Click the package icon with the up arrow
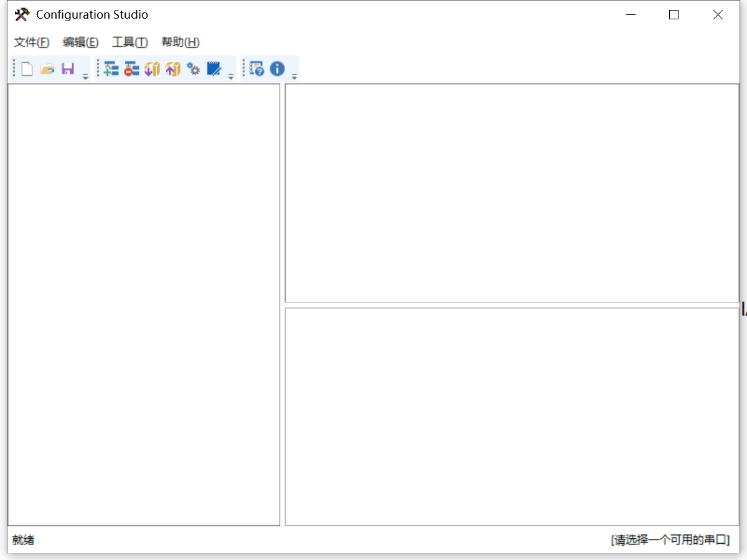The height and width of the screenshot is (560, 747). pyautogui.click(x=172, y=69)
